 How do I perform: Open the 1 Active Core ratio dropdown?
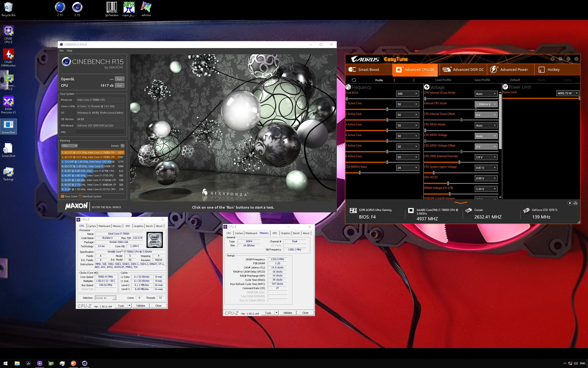pos(407,104)
